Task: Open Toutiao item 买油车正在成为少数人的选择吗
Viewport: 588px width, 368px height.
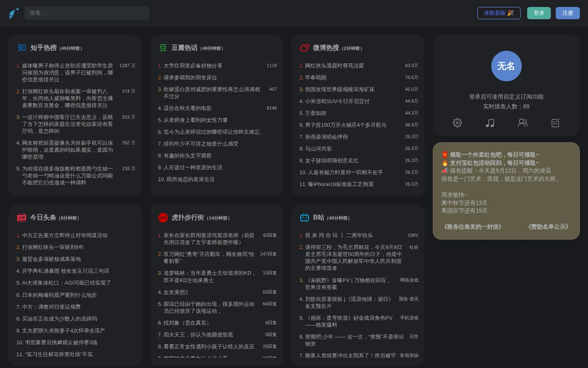Action: tap(59, 319)
